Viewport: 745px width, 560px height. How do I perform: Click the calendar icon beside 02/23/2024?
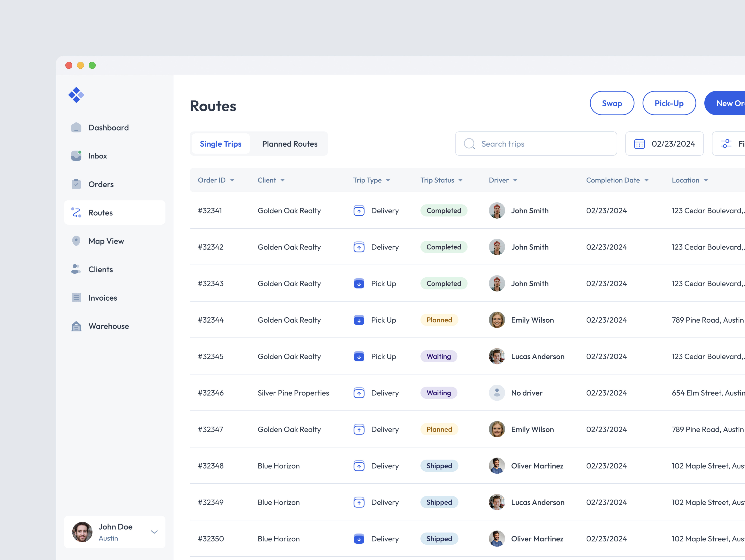(639, 144)
